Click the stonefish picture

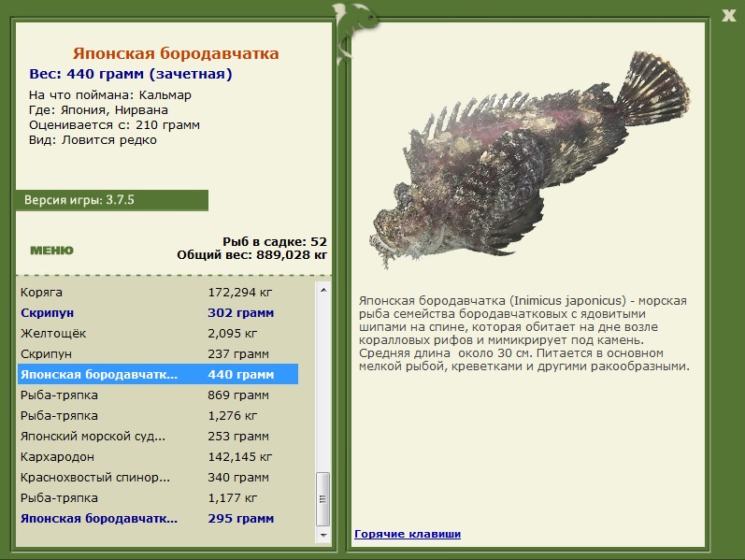coord(529,159)
